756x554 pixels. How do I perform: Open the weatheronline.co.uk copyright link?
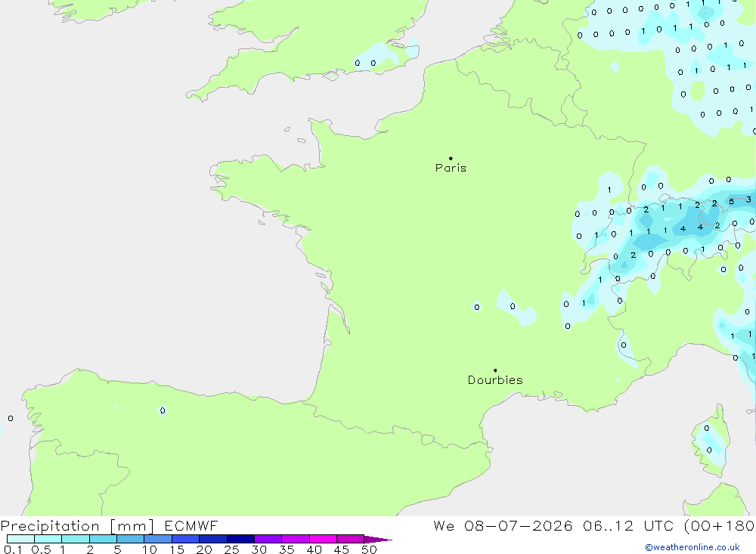pos(692,547)
